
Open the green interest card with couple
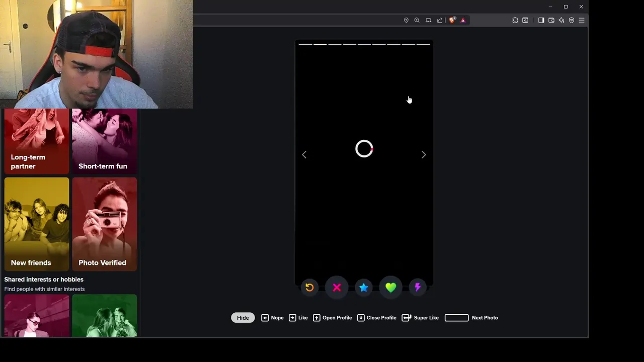point(104,316)
